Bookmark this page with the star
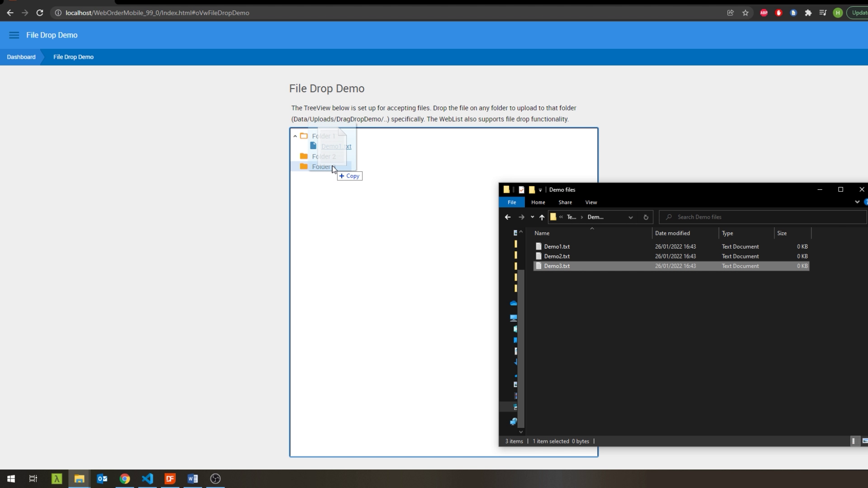868x488 pixels. tap(745, 13)
